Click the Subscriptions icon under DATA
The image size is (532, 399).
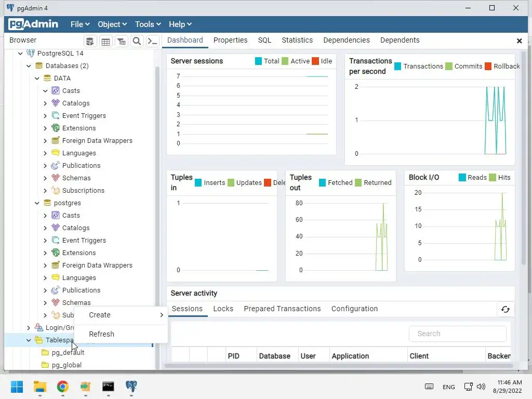click(56, 190)
